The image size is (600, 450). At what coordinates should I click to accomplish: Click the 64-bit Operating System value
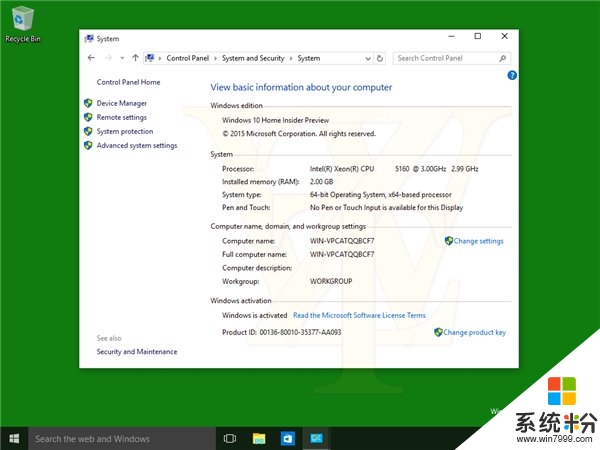pos(380,195)
